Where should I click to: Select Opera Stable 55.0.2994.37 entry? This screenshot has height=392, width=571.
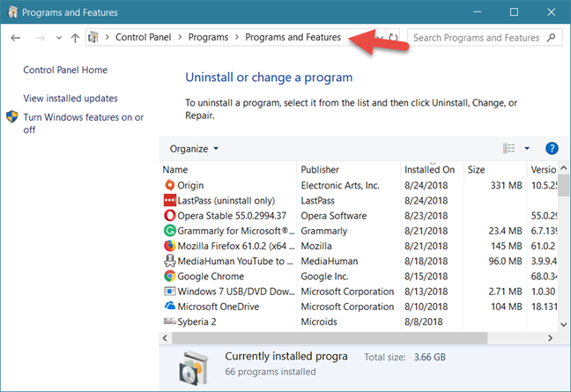point(232,216)
